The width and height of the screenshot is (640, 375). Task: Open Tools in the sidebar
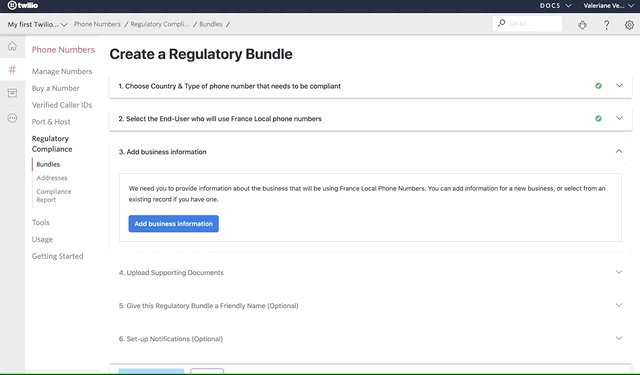[x=41, y=222]
